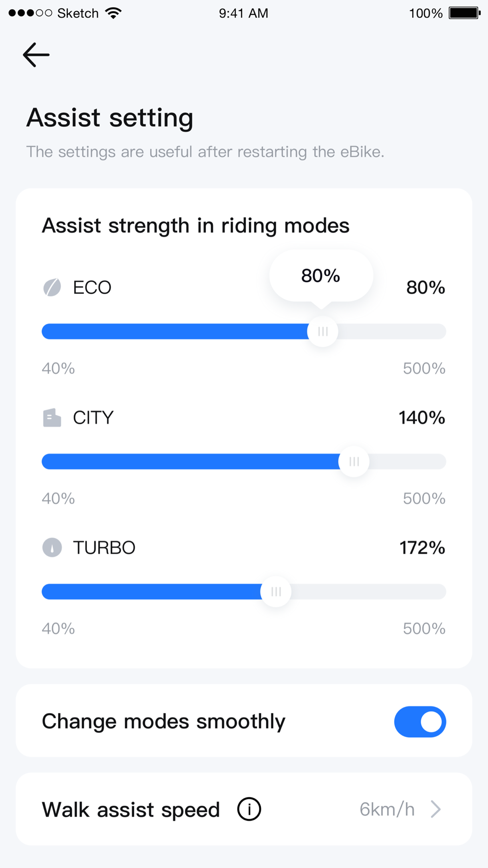Click the ECO leaf icon
488x868 pixels.
[52, 288]
